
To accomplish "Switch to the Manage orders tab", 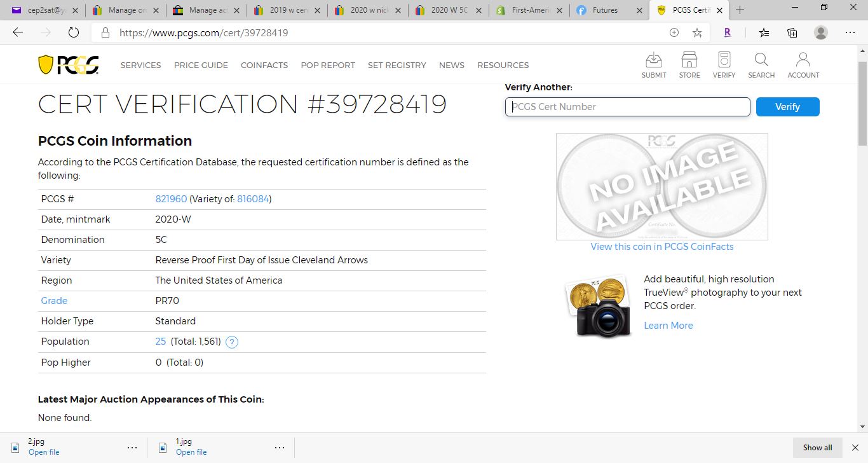I will [x=125, y=10].
